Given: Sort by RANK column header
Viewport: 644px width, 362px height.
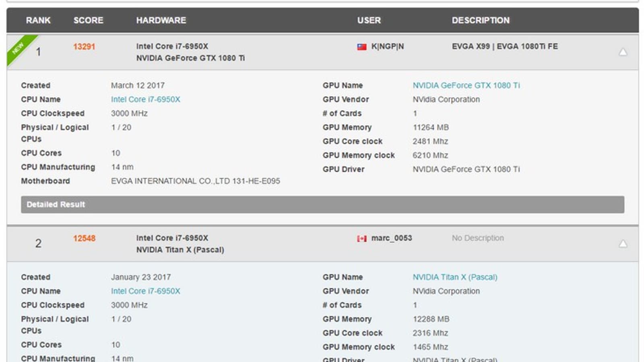Looking at the screenshot, I should (x=38, y=20).
